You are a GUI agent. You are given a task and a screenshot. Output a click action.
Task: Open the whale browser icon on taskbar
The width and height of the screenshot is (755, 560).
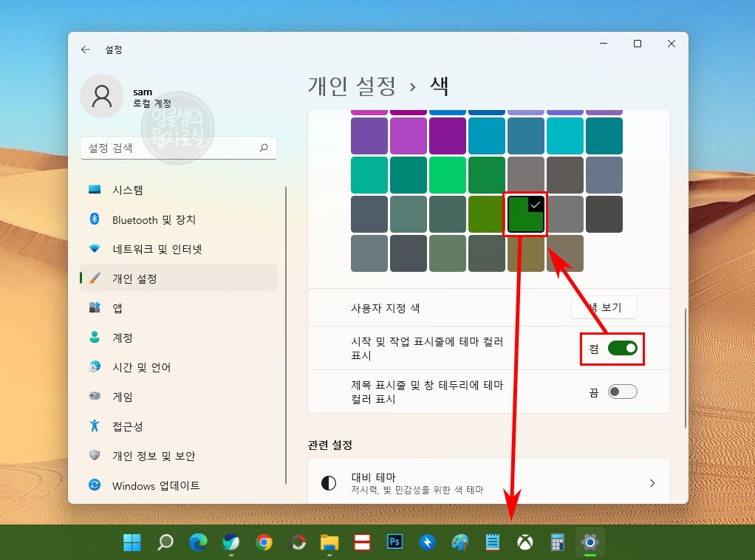pos(231,543)
